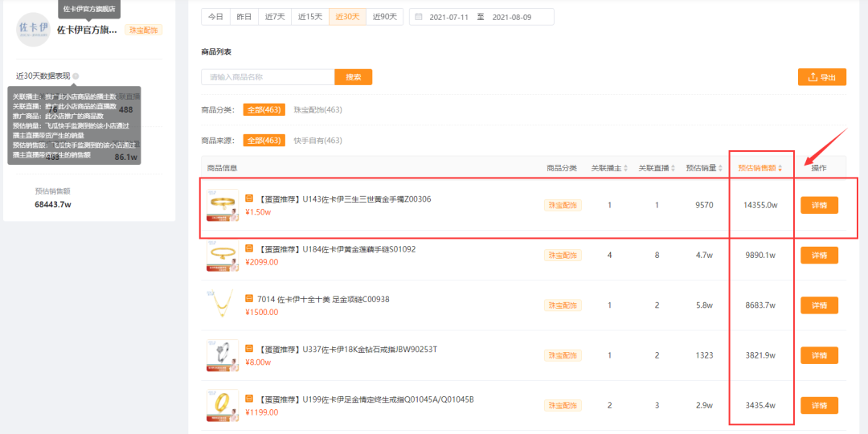Click the 导出 export button
The height and width of the screenshot is (434, 868).
pos(822,77)
